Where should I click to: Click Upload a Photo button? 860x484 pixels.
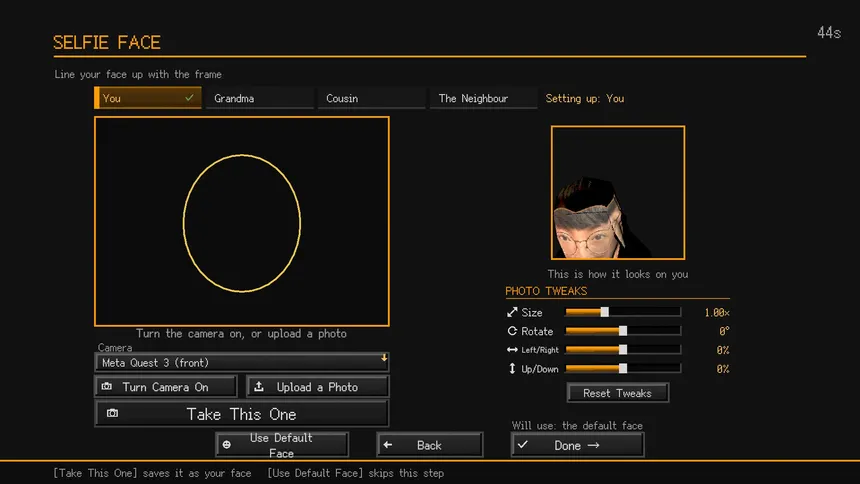[x=318, y=387]
